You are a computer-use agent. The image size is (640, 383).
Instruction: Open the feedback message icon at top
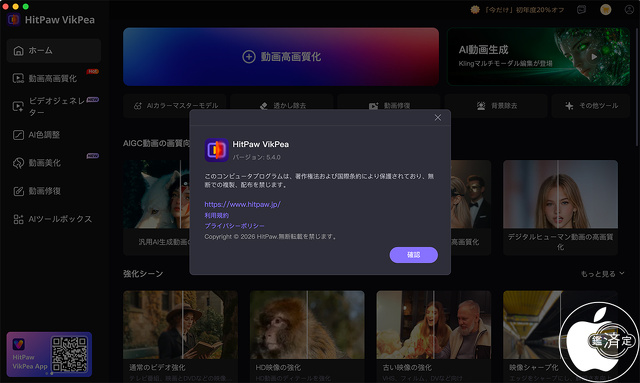pyautogui.click(x=582, y=10)
